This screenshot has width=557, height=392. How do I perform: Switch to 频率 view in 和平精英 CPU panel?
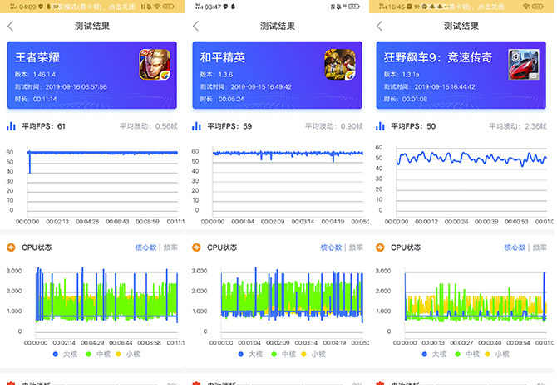pyautogui.click(x=356, y=247)
